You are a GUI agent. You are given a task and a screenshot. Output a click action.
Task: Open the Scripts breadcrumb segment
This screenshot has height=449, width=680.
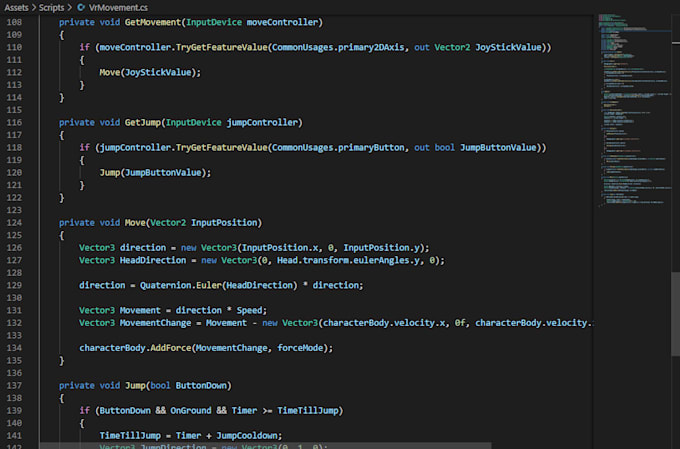pyautogui.click(x=51, y=7)
